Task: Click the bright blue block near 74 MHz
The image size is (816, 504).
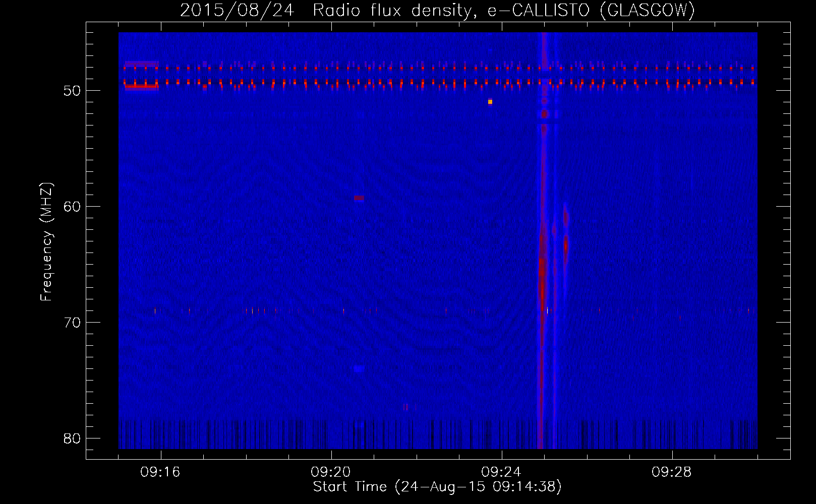Action: [x=359, y=369]
